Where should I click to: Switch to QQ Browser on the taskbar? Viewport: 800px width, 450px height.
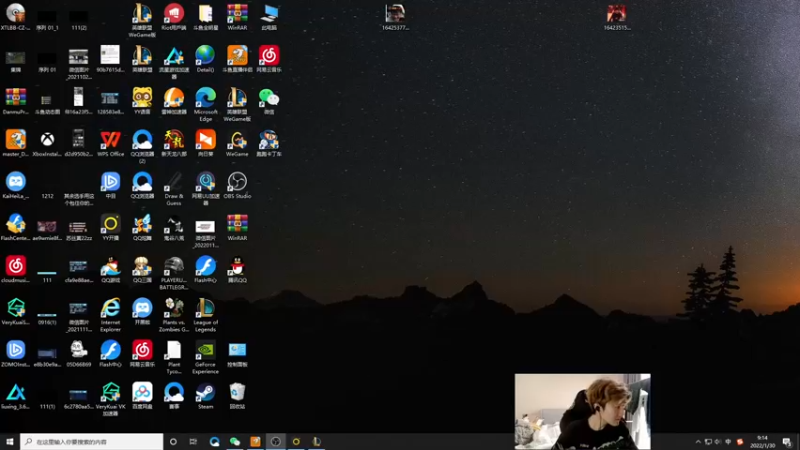point(214,441)
